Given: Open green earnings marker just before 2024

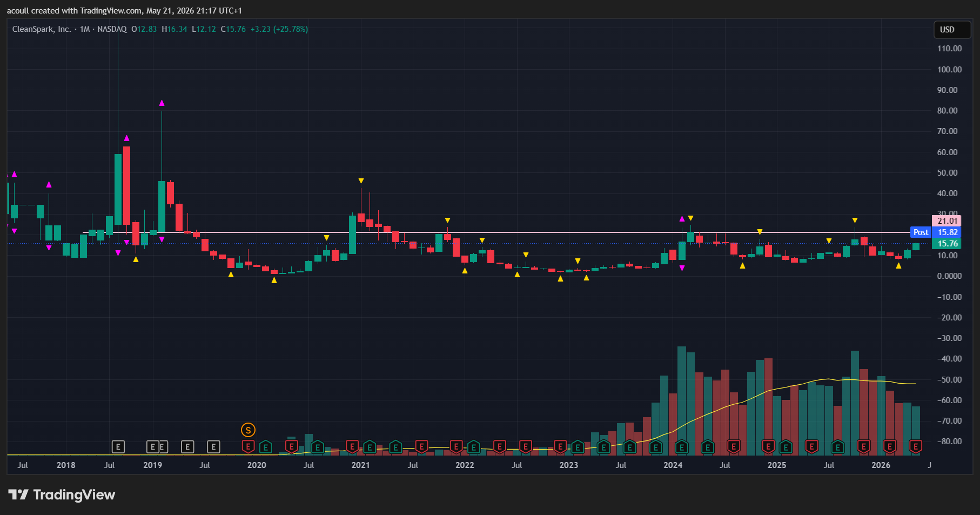Looking at the screenshot, I should [x=655, y=447].
